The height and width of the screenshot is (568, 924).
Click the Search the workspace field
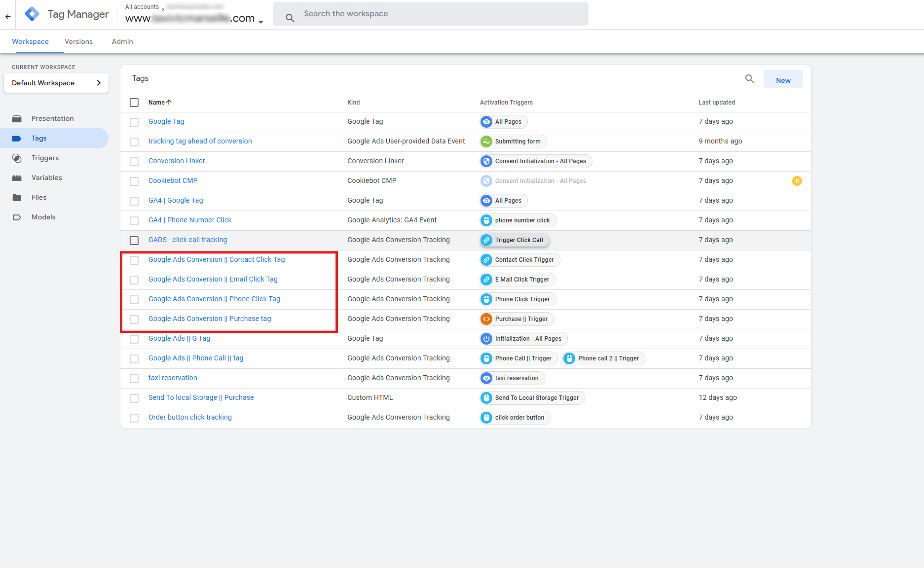point(430,14)
